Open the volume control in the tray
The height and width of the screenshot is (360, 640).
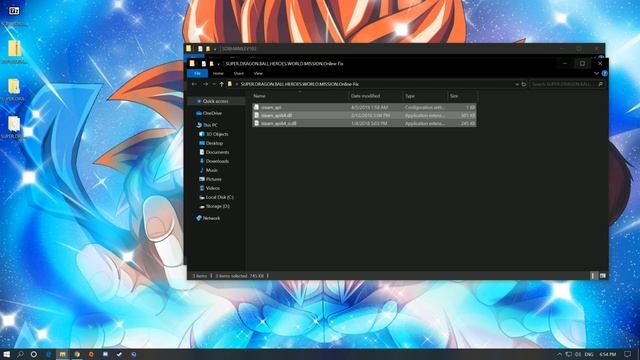tap(578, 354)
